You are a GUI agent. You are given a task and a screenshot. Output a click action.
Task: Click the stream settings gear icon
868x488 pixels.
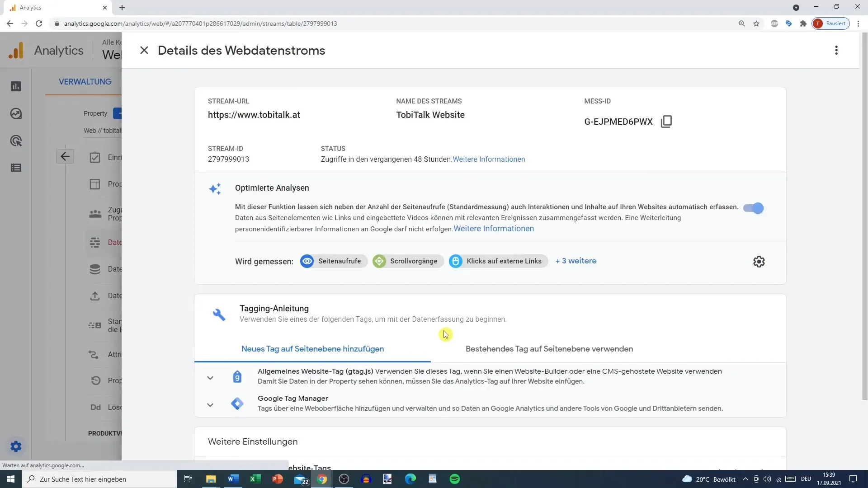pos(760,262)
